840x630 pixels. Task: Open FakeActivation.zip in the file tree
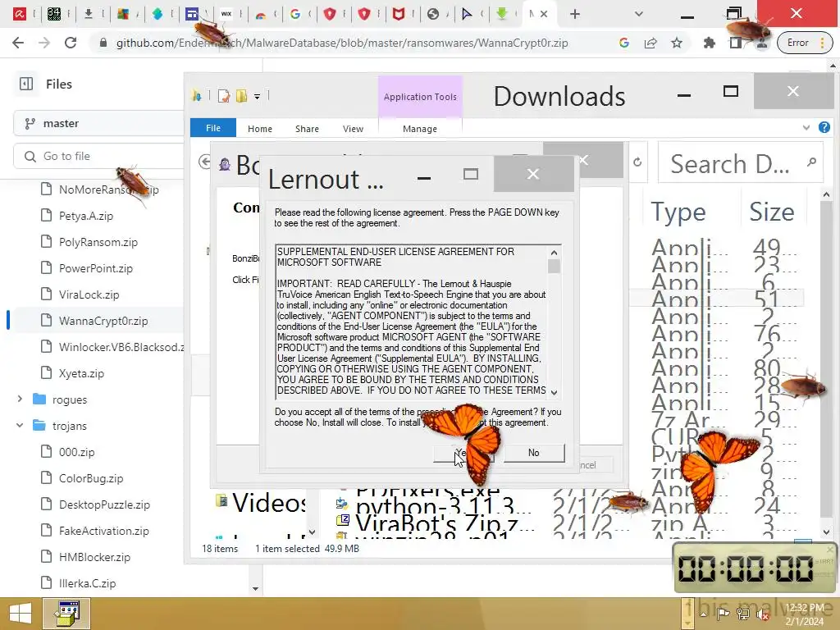104,531
